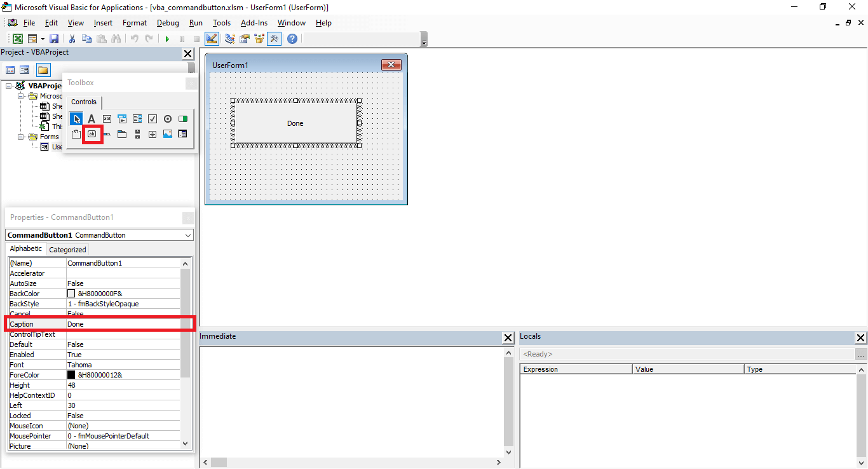Choose the Label control in the Toolbox
This screenshot has height=469, width=868.
point(91,118)
